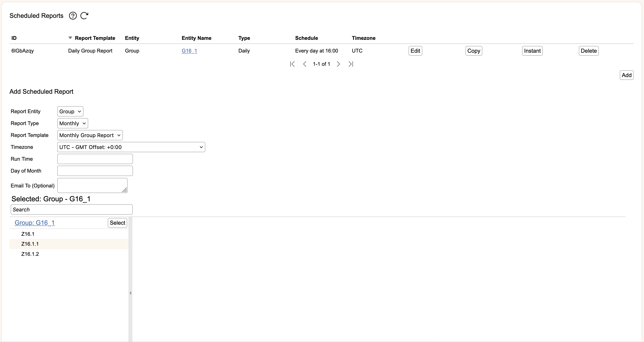Click the Type column header
The height and width of the screenshot is (342, 644).
tap(244, 38)
